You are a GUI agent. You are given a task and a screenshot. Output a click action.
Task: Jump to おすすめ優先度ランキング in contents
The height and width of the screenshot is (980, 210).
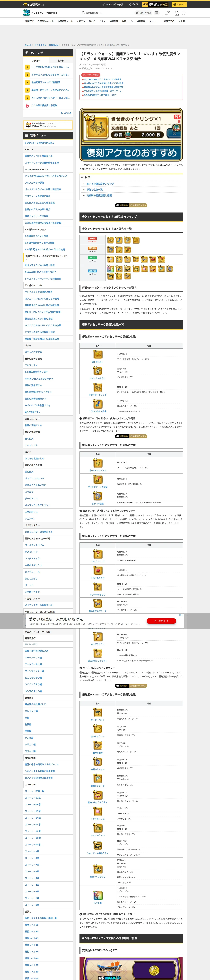coord(100,184)
